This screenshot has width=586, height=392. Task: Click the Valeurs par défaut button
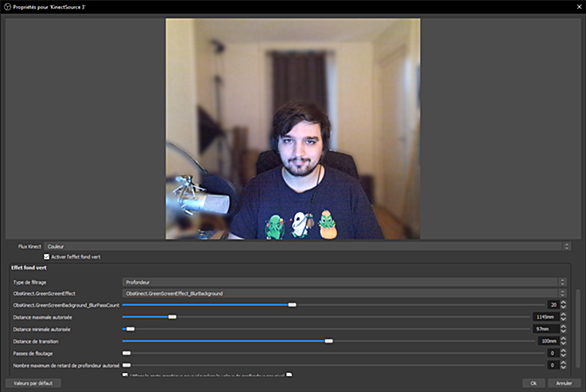(x=33, y=383)
